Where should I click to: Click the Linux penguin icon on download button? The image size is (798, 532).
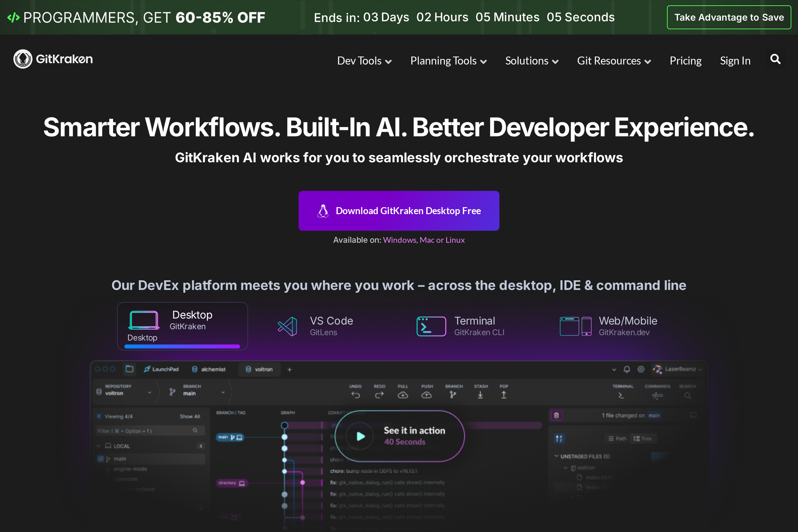323,211
